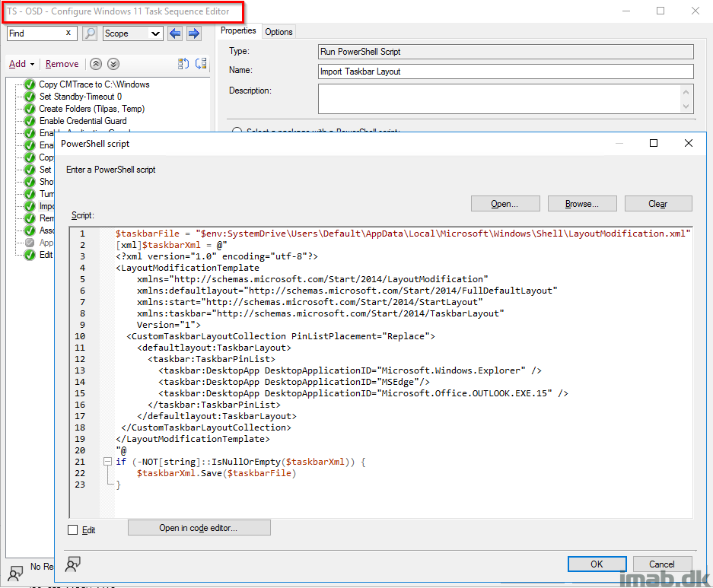Click the green check icon for Enable Credential Guard
The height and width of the screenshot is (588, 713).
[x=30, y=121]
